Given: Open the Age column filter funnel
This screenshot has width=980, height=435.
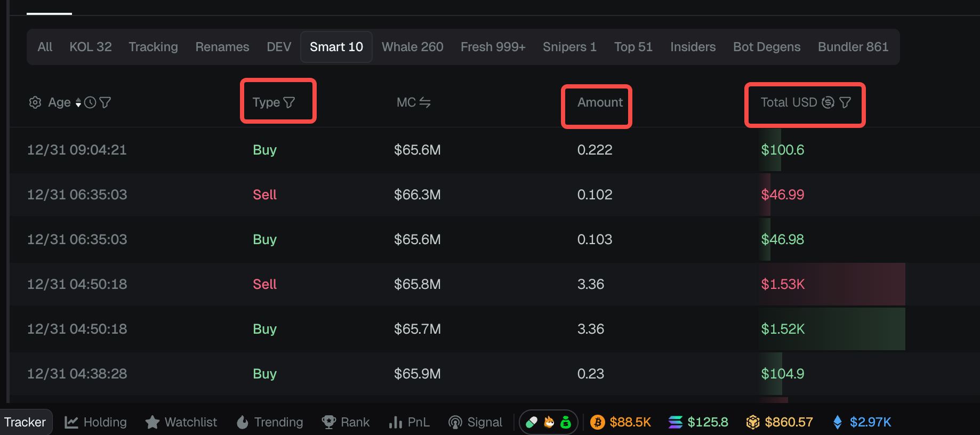Looking at the screenshot, I should [x=105, y=102].
